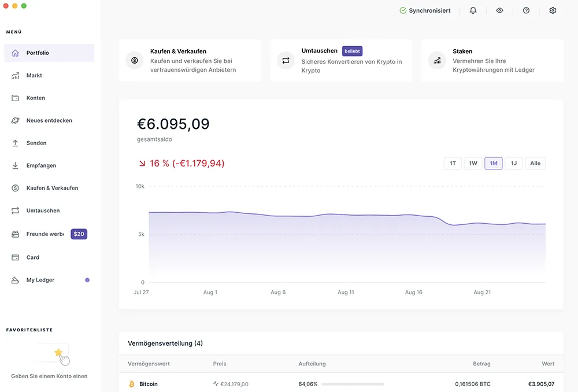Click the Synchronisiert status checkmark icon
The image size is (578, 392).
click(403, 10)
